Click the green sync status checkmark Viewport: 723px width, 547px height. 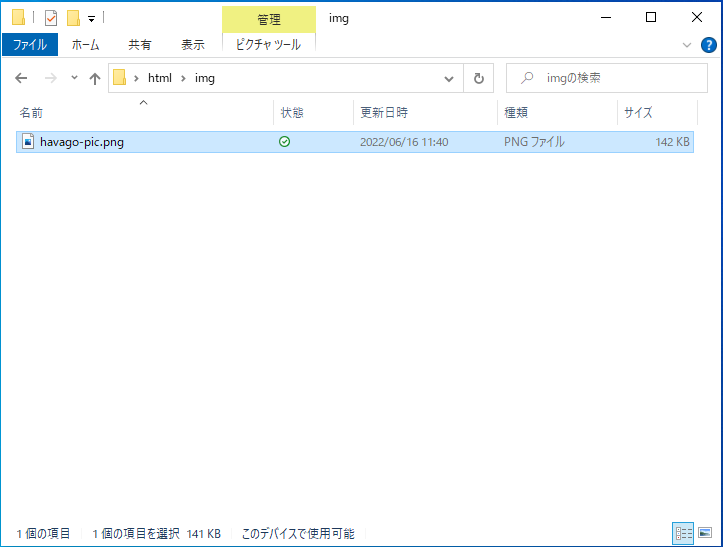coord(284,142)
